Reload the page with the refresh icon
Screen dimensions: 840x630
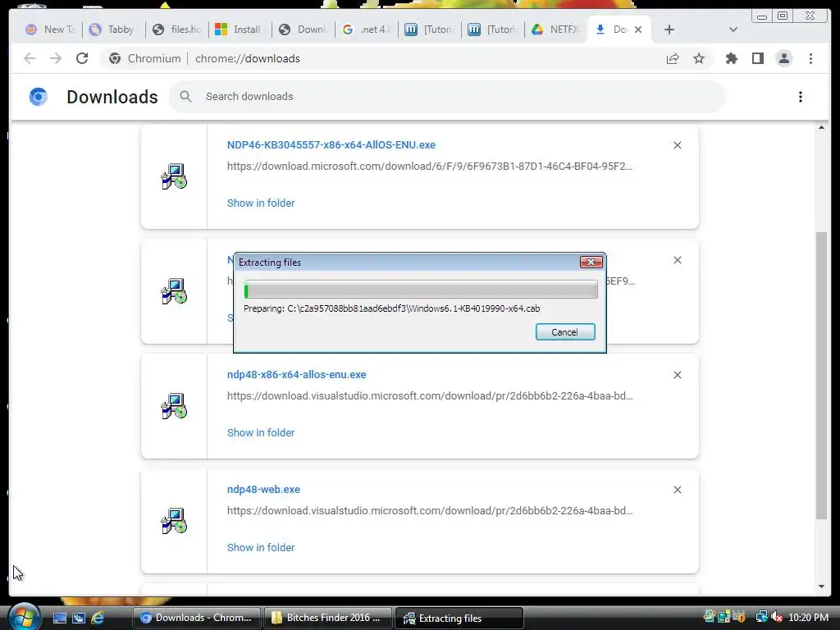(82, 58)
